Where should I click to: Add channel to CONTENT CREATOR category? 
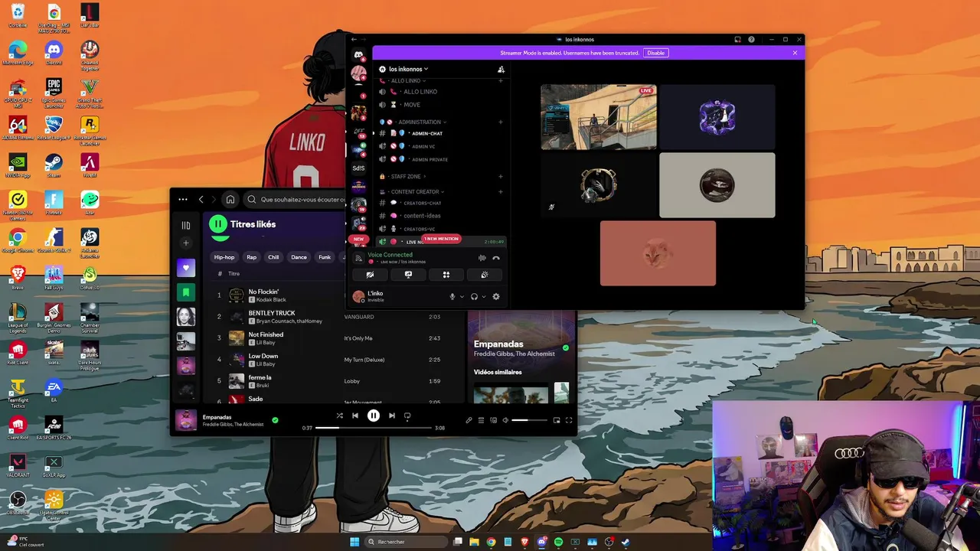(501, 191)
